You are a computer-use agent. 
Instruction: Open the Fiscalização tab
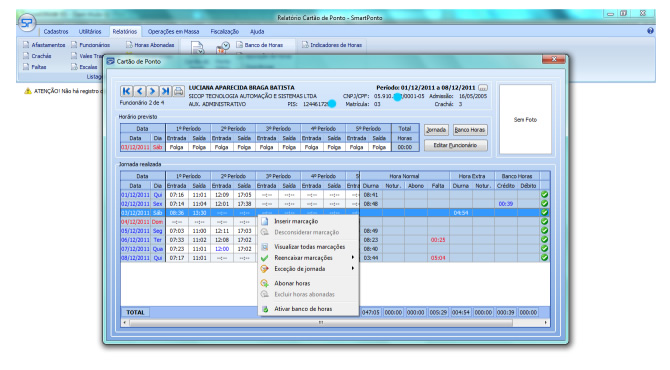pyautogui.click(x=225, y=32)
